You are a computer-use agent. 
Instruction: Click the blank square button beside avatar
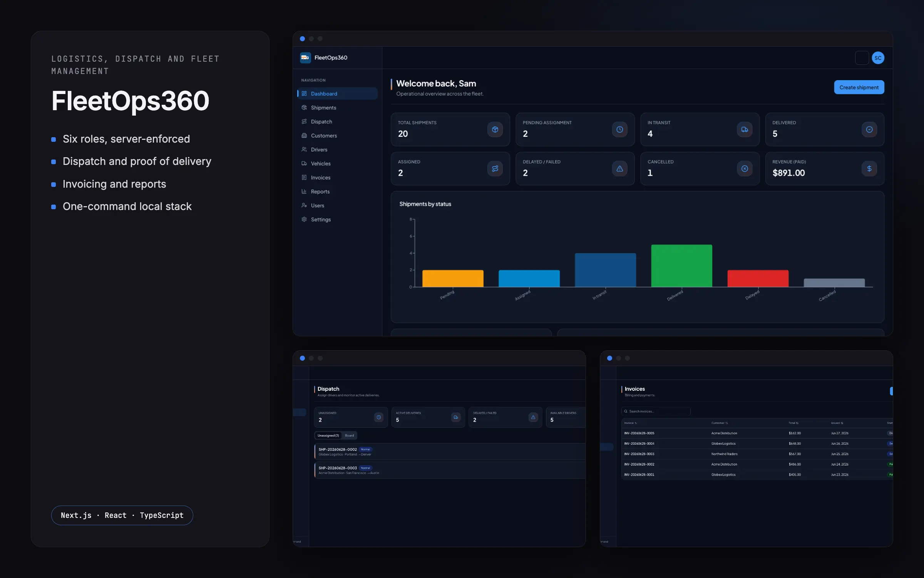862,58
